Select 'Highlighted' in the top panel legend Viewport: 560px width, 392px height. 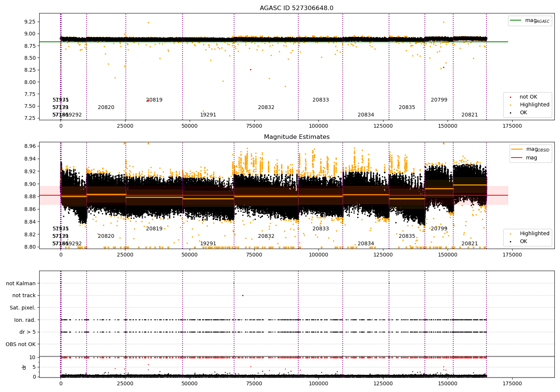click(x=530, y=105)
